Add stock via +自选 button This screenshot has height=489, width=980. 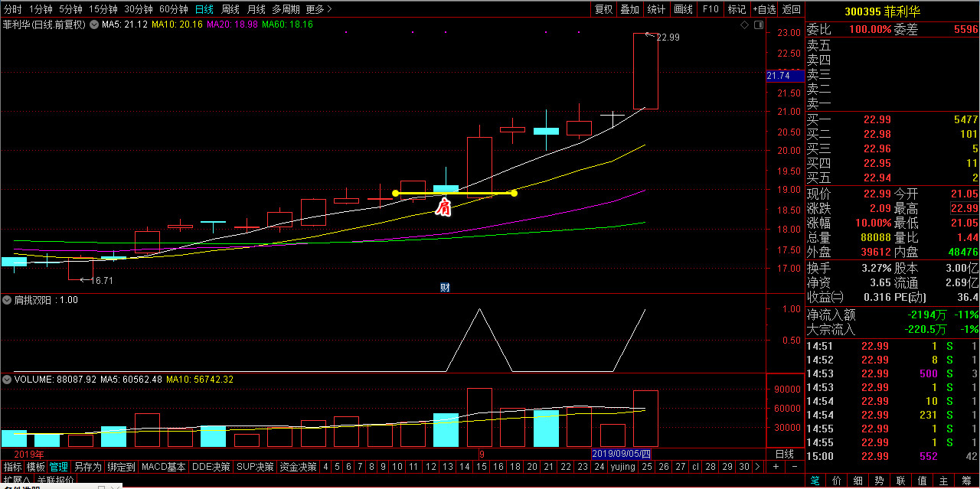click(x=765, y=9)
